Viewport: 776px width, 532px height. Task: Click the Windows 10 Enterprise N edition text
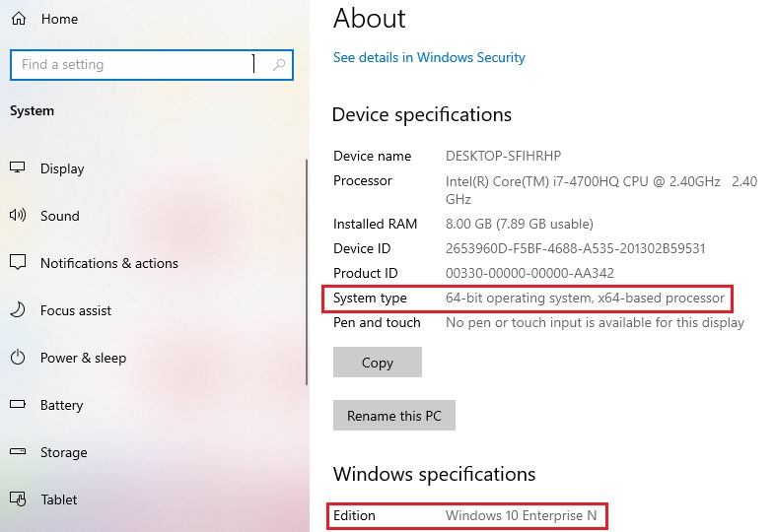(x=521, y=515)
